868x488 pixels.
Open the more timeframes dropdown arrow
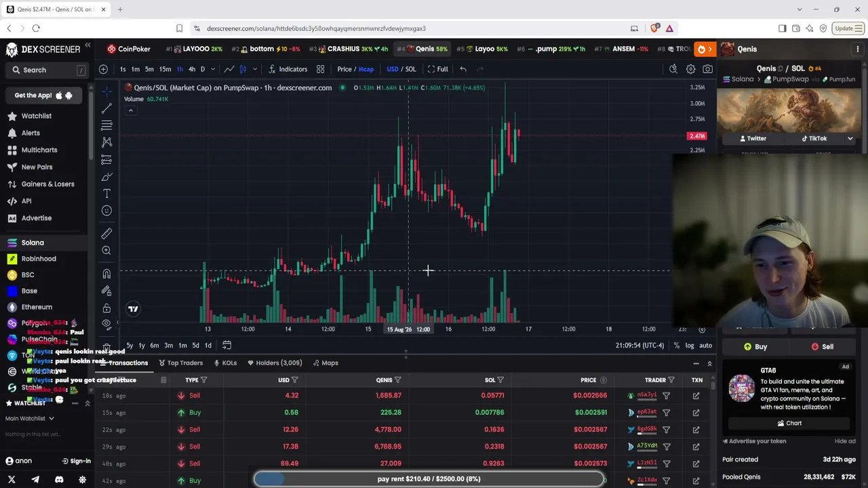coord(212,69)
